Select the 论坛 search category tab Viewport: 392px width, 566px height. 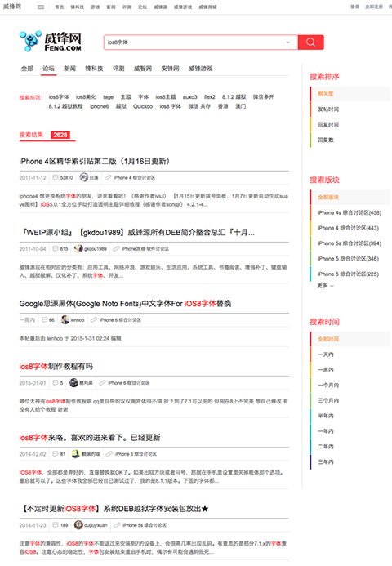point(48,69)
